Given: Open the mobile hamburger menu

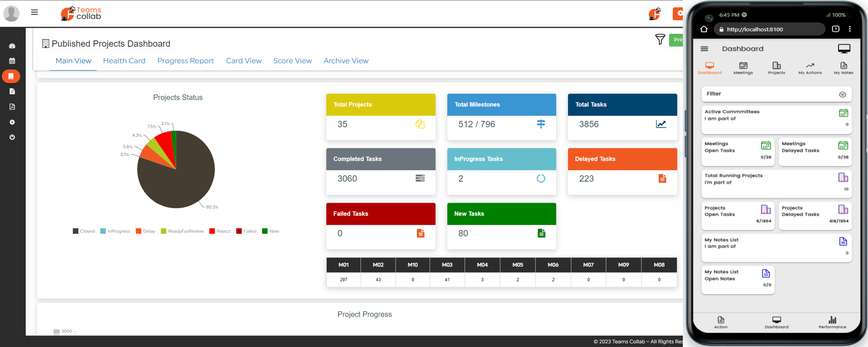Looking at the screenshot, I should (704, 49).
